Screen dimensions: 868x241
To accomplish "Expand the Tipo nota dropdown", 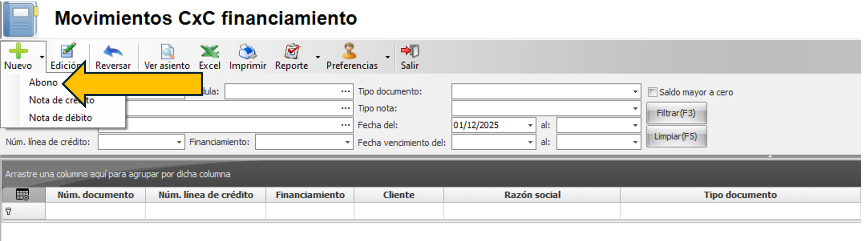I will tap(635, 108).
